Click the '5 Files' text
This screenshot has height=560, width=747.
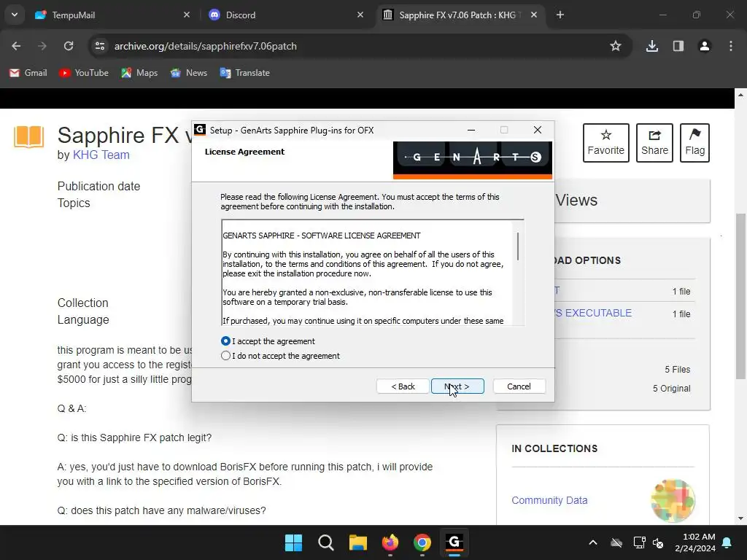pyautogui.click(x=678, y=370)
